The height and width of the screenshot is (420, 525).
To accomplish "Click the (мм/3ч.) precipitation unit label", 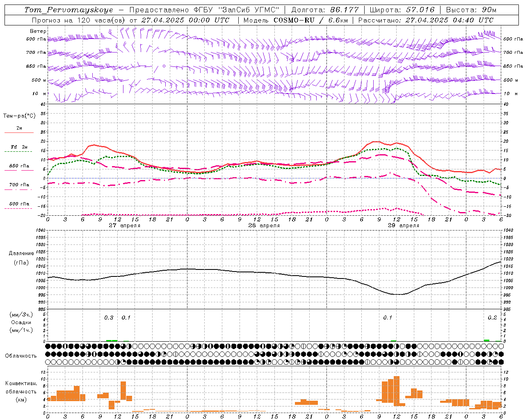I will [x=21, y=315].
